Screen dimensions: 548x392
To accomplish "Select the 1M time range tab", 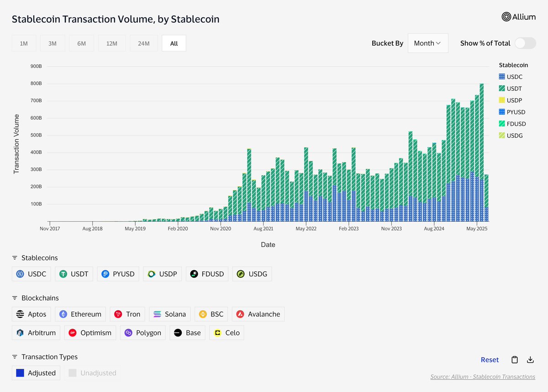I will (x=24, y=43).
